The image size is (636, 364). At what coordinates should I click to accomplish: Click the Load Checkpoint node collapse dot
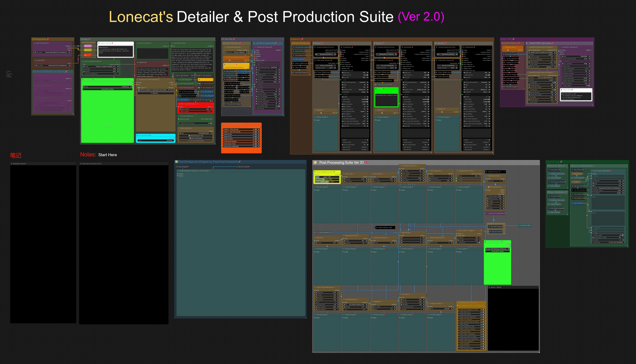click(34, 43)
